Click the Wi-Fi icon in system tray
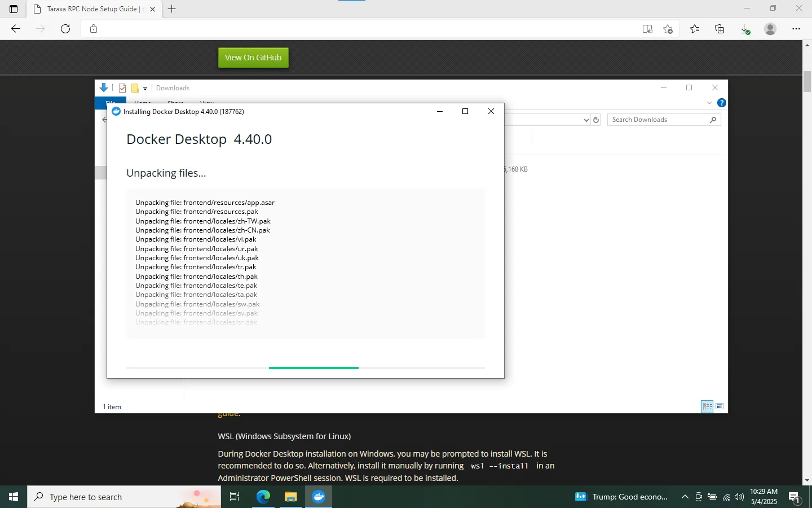 [x=725, y=497]
